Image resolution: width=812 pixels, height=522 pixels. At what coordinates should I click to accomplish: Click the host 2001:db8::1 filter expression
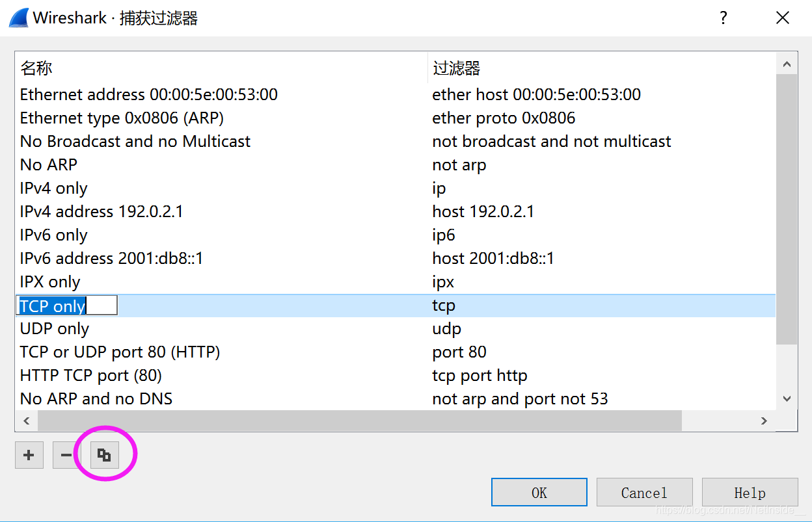coord(493,259)
